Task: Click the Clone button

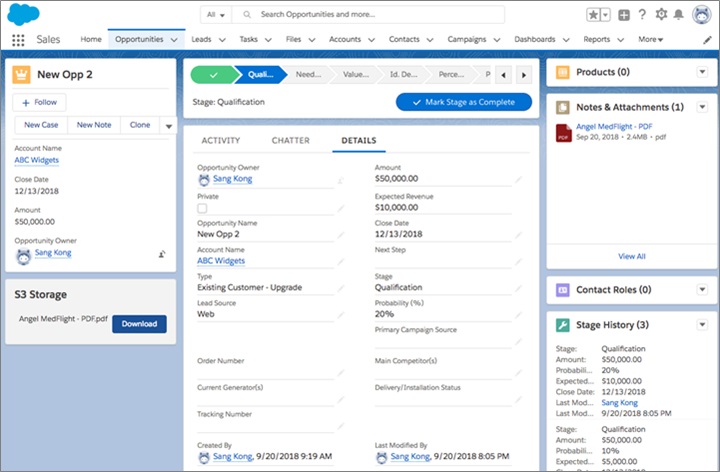Action: pyautogui.click(x=140, y=125)
